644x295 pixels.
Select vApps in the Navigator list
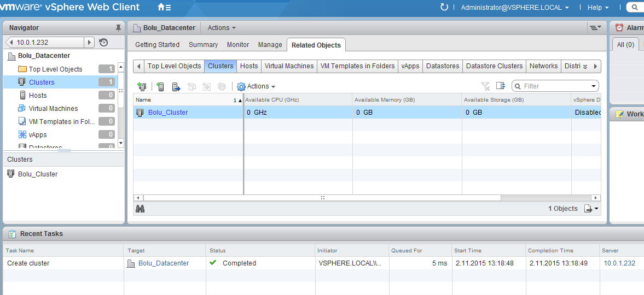(38, 135)
